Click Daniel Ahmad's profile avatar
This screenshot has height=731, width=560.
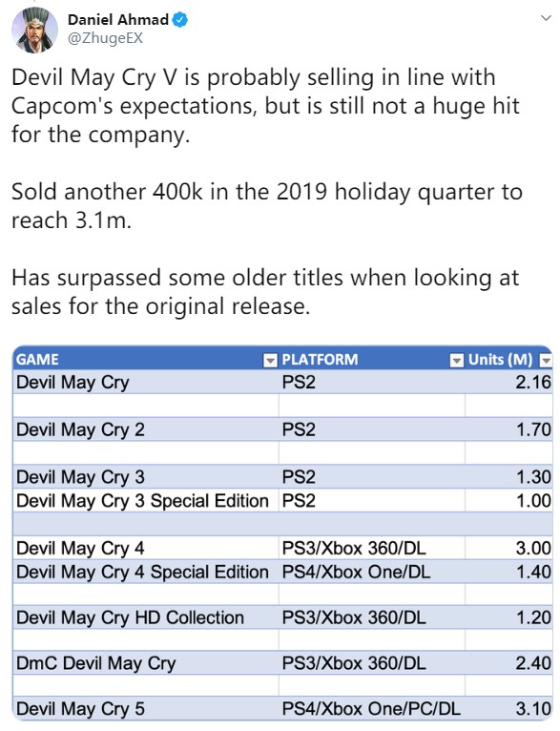[x=35, y=30]
